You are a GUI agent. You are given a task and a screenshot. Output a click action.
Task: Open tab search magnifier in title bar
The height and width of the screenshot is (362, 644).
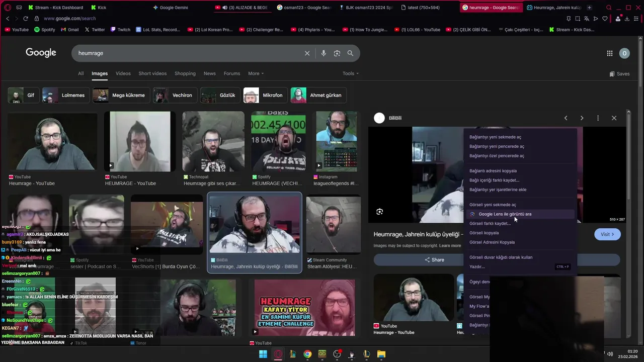point(609,8)
